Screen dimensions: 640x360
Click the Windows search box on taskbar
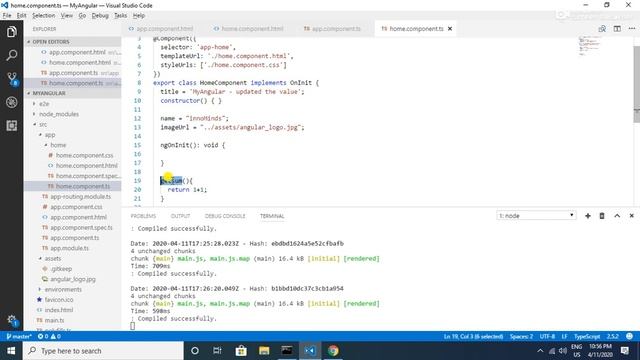tap(103, 351)
